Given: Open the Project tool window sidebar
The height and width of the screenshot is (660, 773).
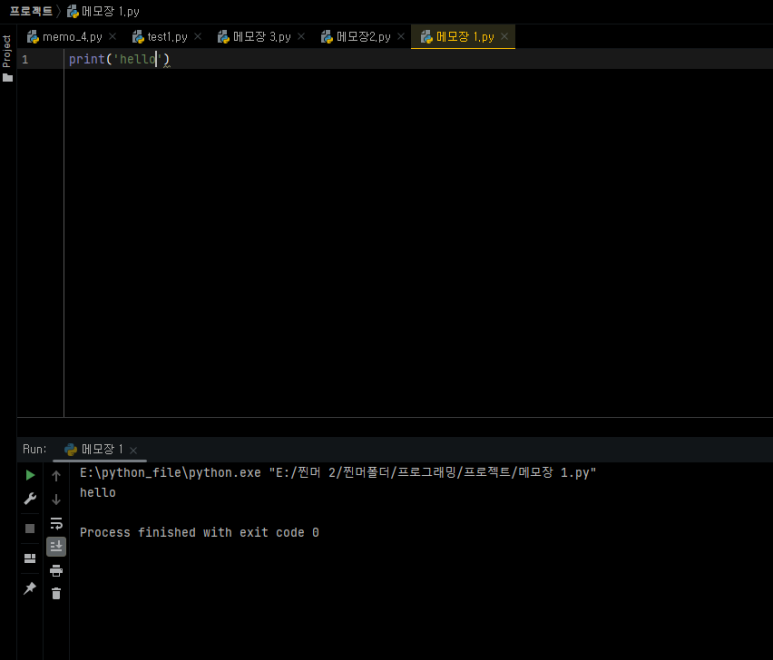Looking at the screenshot, I should (x=7, y=58).
